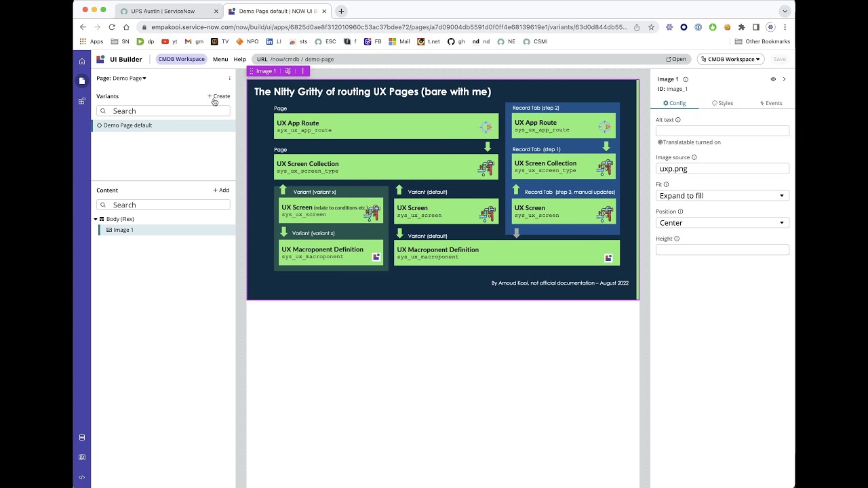Click info icon beside Image 1 title
This screenshot has width=868, height=488.
point(686,79)
